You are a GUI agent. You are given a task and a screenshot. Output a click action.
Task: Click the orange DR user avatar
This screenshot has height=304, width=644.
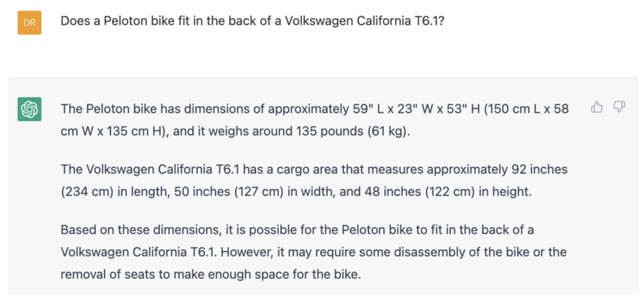click(29, 23)
